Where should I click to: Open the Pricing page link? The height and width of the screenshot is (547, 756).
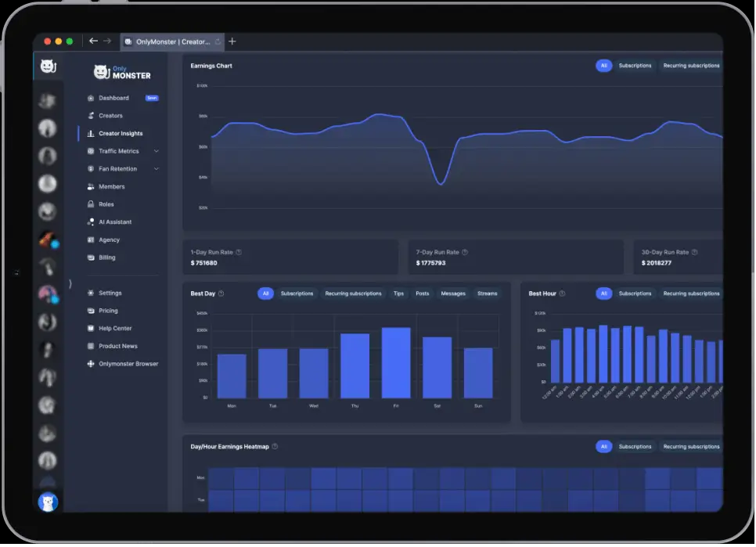click(108, 311)
